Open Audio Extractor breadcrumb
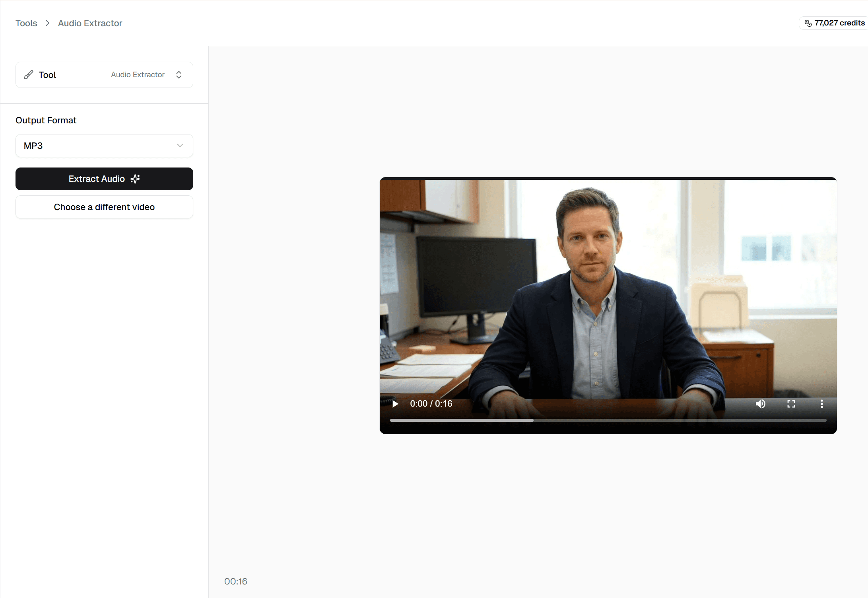The image size is (868, 598). pos(90,23)
